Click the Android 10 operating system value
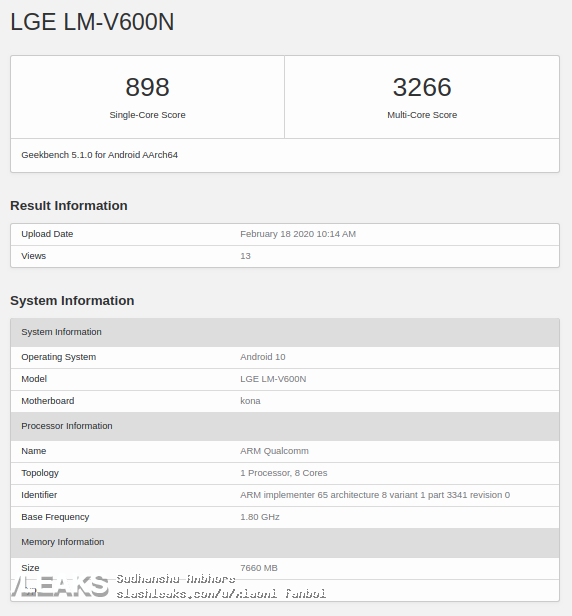Screen dimensions: 572x616 click(262, 357)
